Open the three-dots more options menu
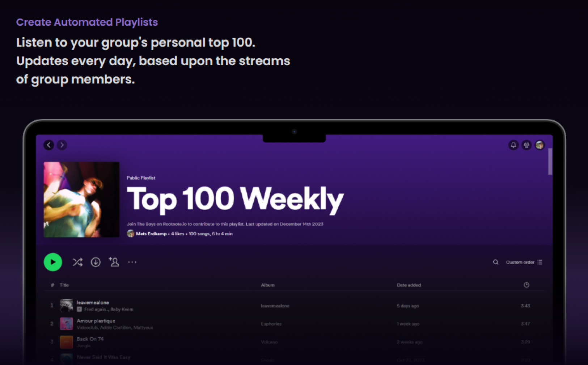Viewport: 588px width, 365px height. coord(132,262)
